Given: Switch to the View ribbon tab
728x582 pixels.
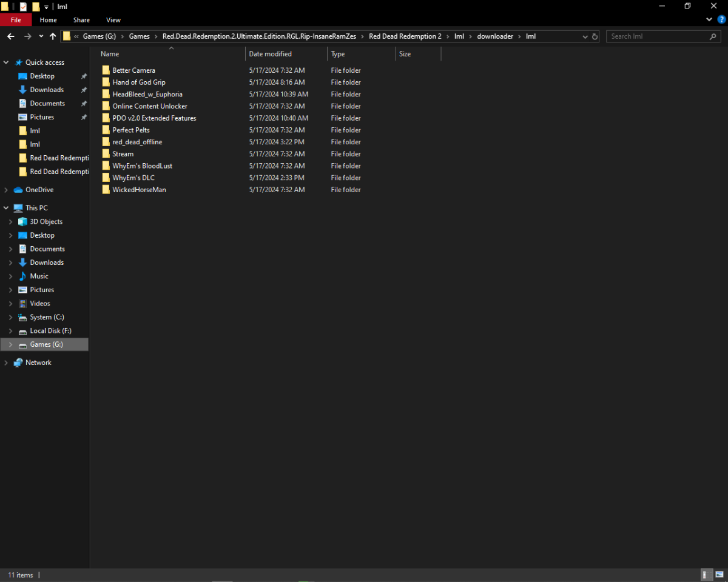Looking at the screenshot, I should coord(113,20).
